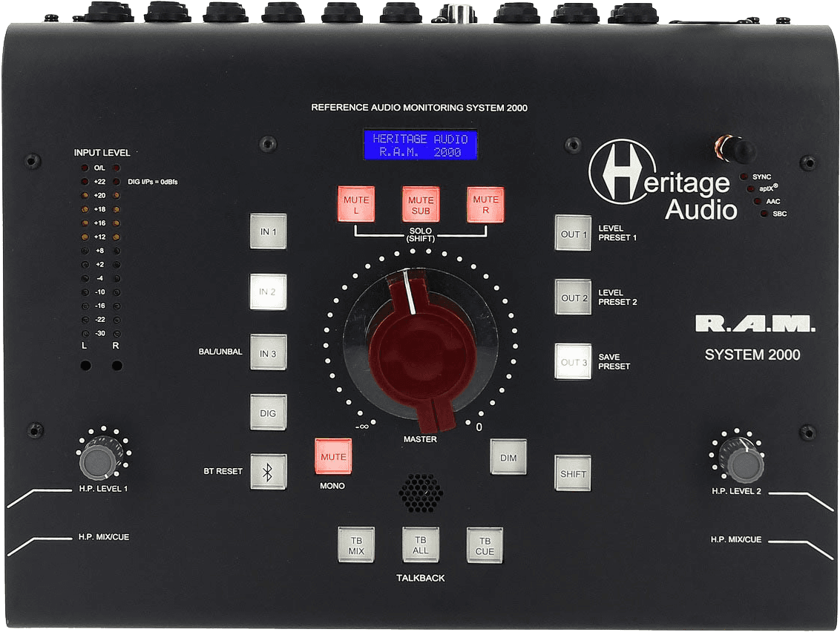Activate the MUTE mono button

[x=333, y=457]
